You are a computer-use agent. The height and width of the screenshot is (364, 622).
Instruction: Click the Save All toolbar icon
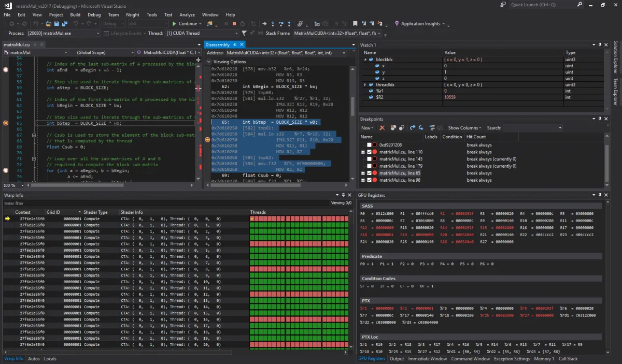point(64,24)
